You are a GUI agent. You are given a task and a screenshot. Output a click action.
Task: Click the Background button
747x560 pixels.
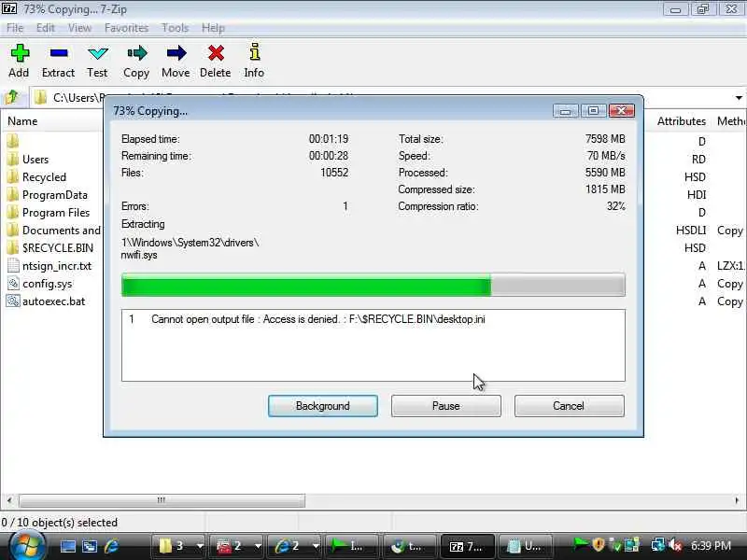[323, 406]
